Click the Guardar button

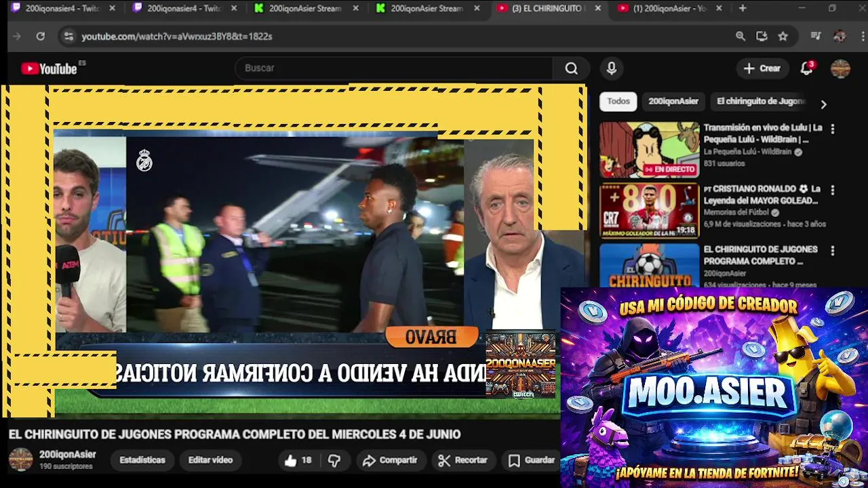(x=532, y=460)
